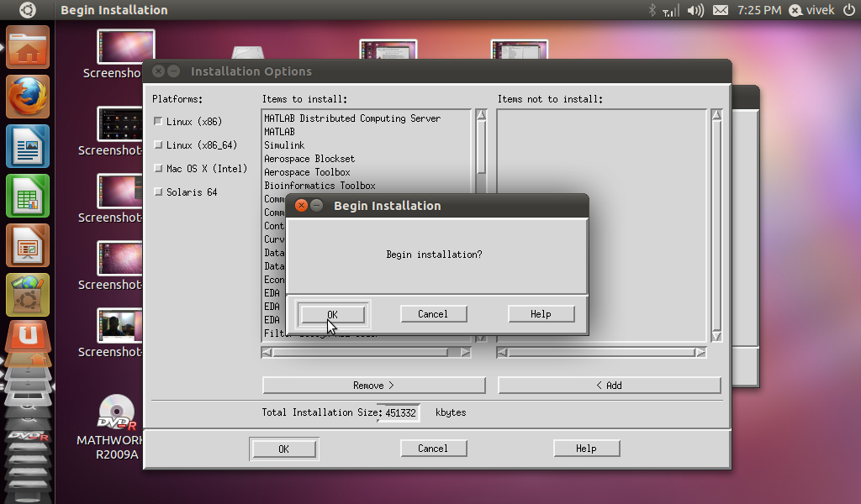Screen dimensions: 861x504
Task: Click vertical scrollbar thumb of install list
Action: click(481, 147)
